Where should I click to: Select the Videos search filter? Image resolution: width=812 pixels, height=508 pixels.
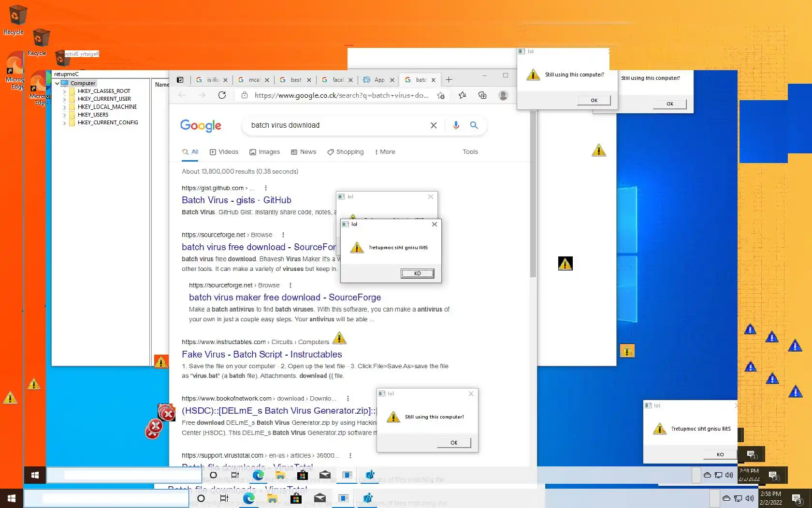coord(224,152)
